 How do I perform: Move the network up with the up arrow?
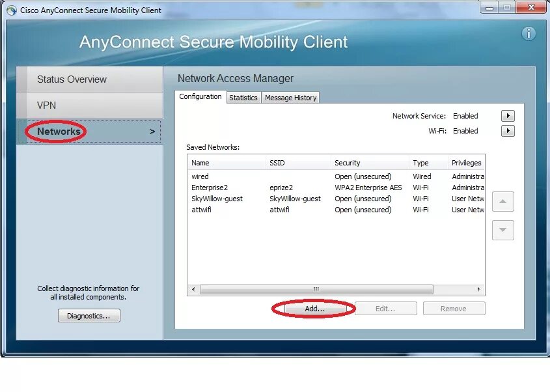502,201
